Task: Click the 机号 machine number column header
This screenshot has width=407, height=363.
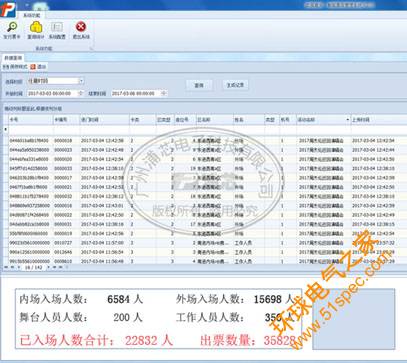Action: tap(287, 120)
